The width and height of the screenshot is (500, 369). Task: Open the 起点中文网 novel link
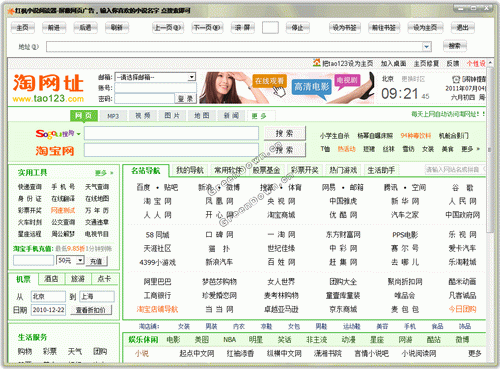(x=197, y=353)
